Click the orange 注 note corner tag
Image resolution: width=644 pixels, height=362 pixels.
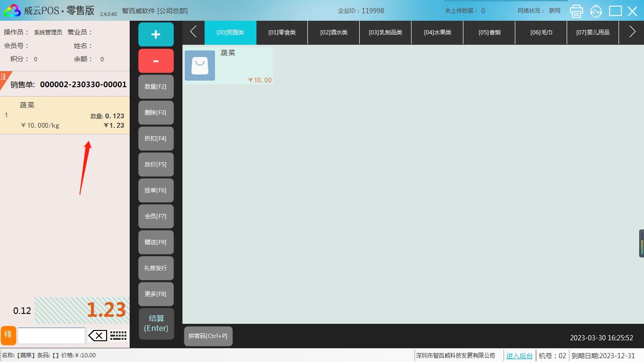click(4, 77)
